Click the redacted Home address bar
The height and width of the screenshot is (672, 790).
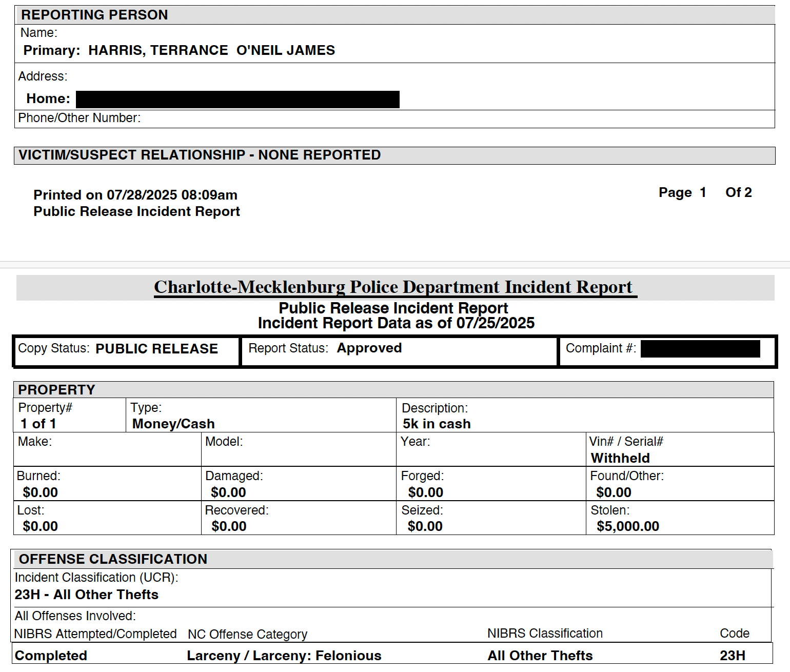[238, 100]
